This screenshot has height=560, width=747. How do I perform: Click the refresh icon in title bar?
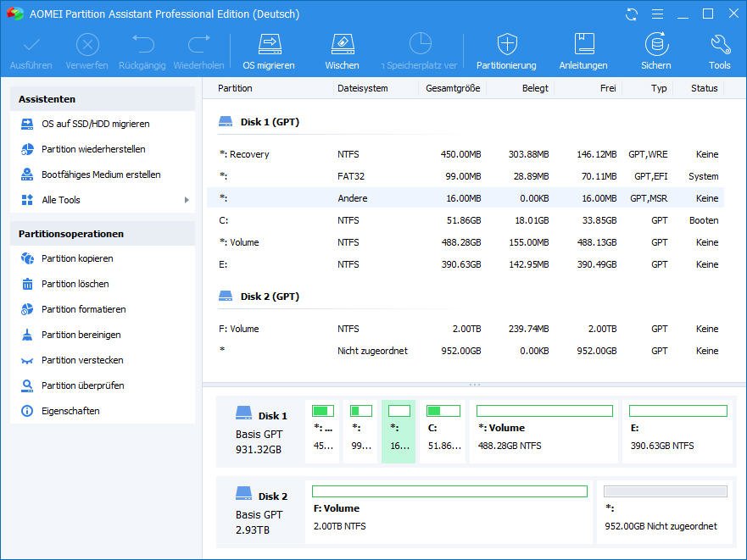(631, 14)
